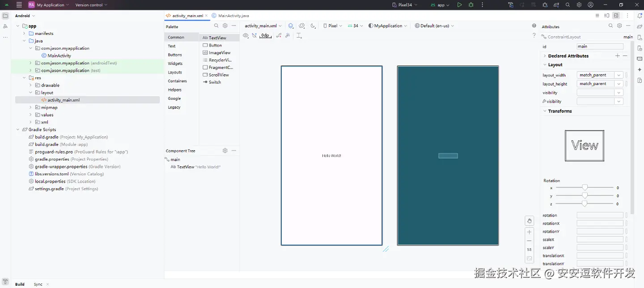The width and height of the screenshot is (644, 288).
Task: Edit the id field containing main
Action: tap(600, 46)
